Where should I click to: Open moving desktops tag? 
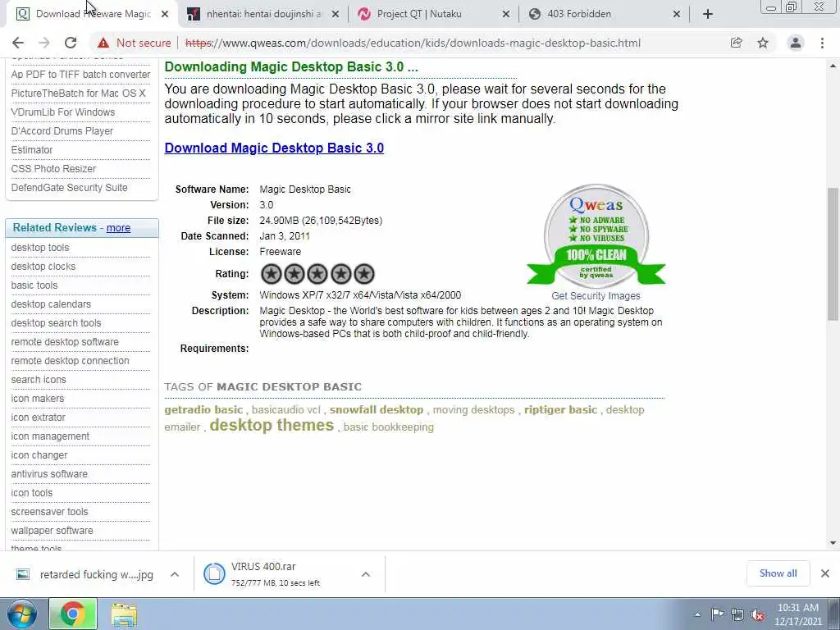[473, 410]
